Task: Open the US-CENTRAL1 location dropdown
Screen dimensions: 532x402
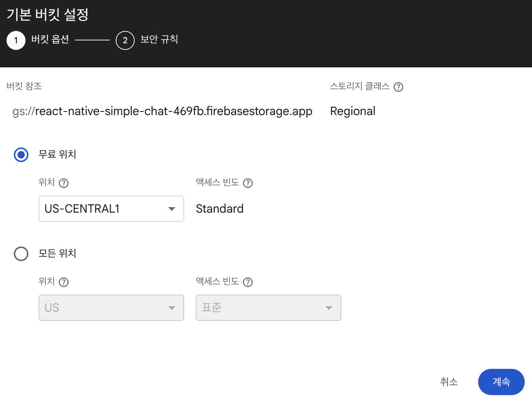Action: click(x=111, y=209)
